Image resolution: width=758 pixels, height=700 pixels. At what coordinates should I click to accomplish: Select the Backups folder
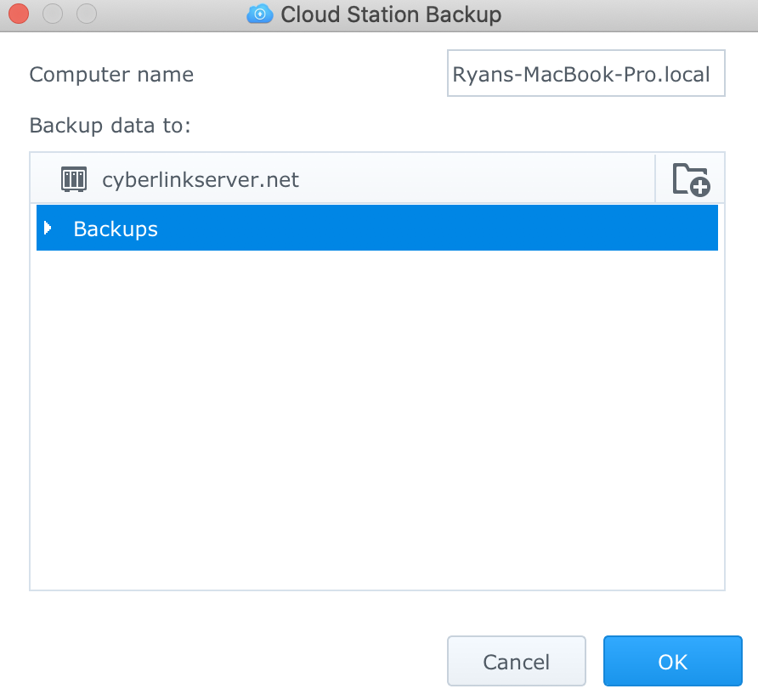116,229
